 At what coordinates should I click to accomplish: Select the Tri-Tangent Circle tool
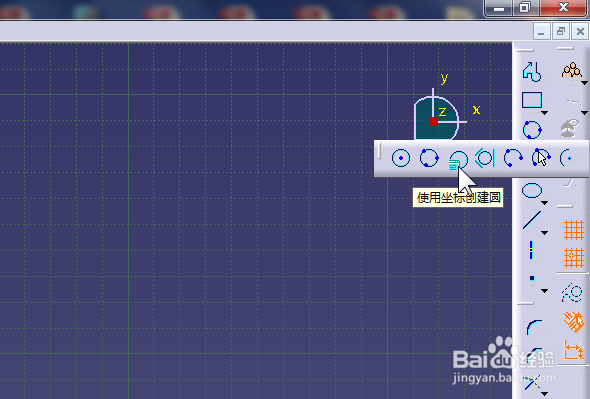click(x=485, y=158)
